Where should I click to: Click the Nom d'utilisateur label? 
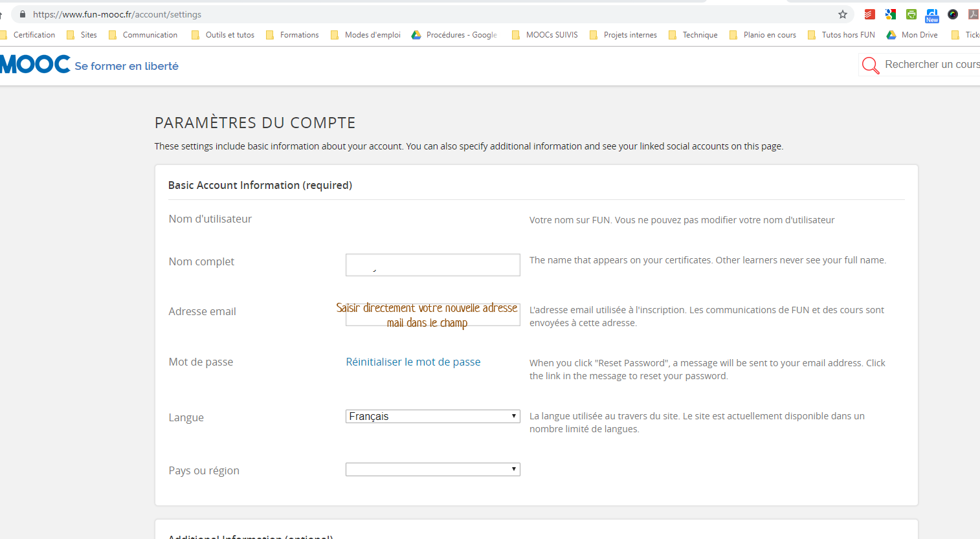pyautogui.click(x=210, y=219)
